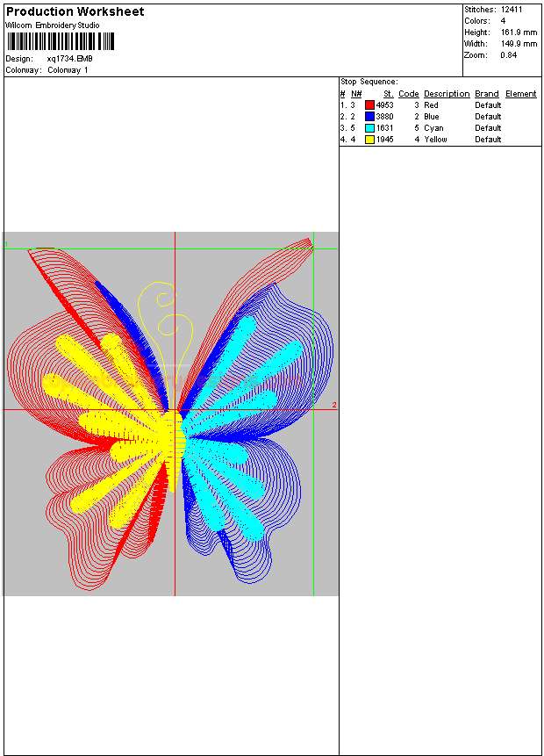Click Default brand in Red row
The width and height of the screenshot is (544, 756).
488,105
